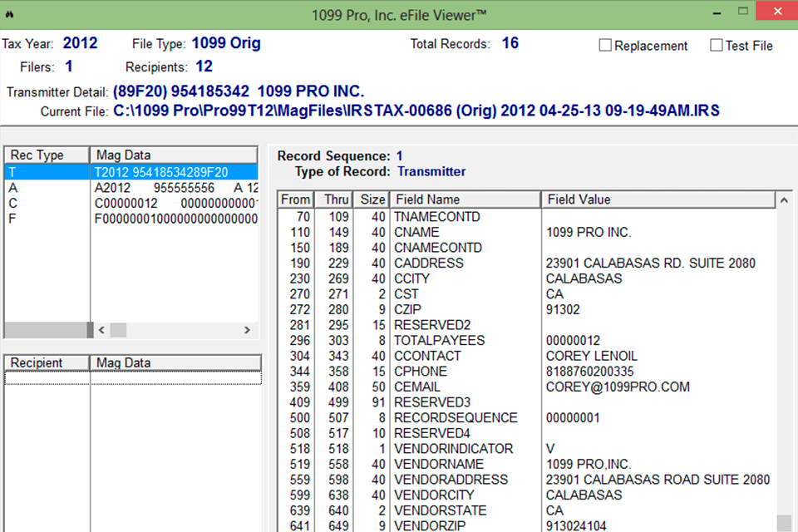Click the Size column header
798x532 pixels.
click(371, 199)
